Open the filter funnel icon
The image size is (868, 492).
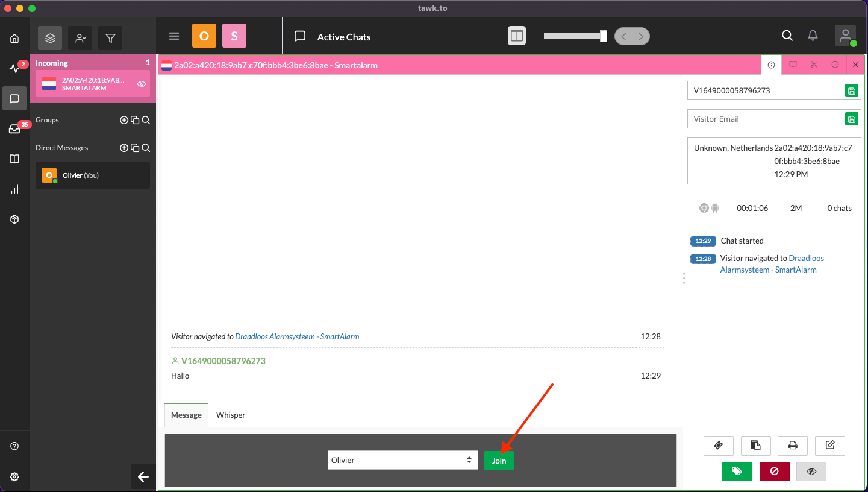(x=110, y=38)
